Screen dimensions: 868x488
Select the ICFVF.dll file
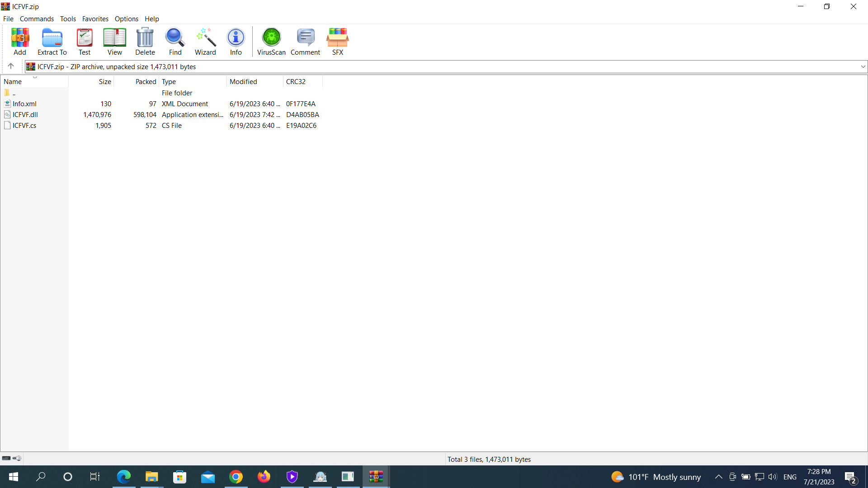(25, 115)
